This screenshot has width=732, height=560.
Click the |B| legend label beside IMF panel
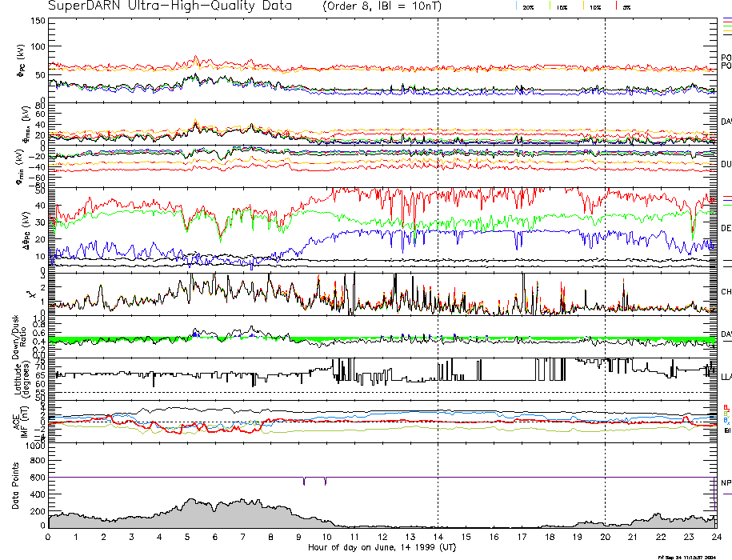726,431
